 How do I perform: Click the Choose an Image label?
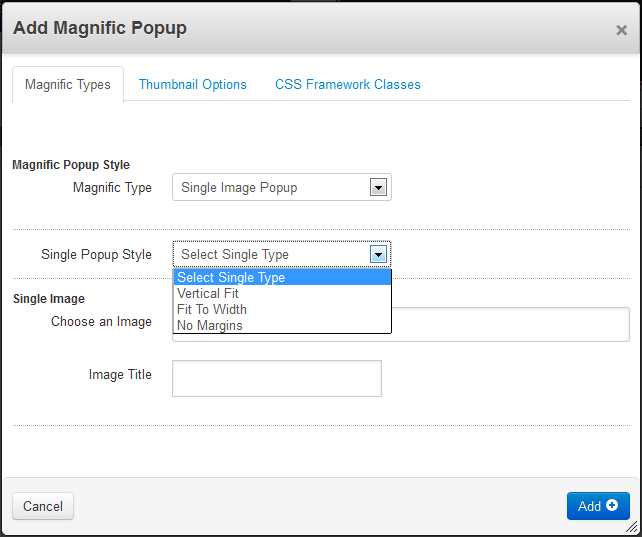point(101,322)
